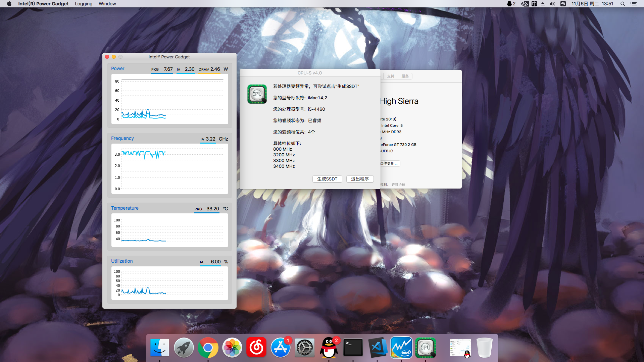Click CPU-S app icon in dock
The height and width of the screenshot is (362, 644).
point(425,348)
